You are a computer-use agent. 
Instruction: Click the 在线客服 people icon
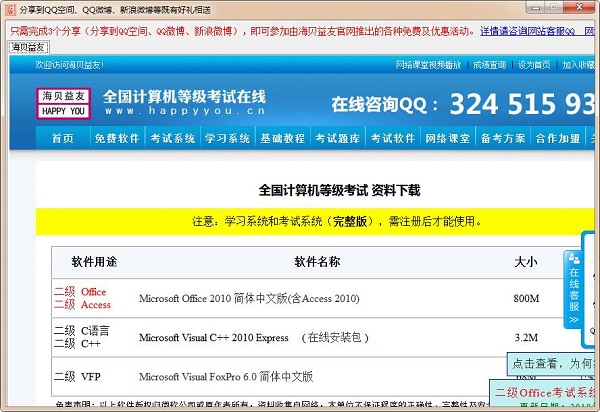[x=574, y=259]
